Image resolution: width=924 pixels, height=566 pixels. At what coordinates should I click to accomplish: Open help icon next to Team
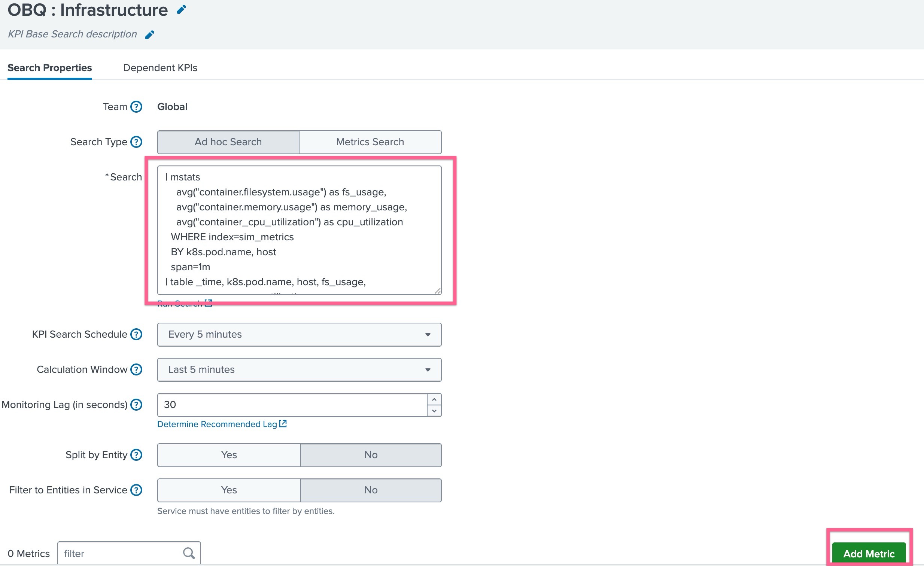[136, 107]
